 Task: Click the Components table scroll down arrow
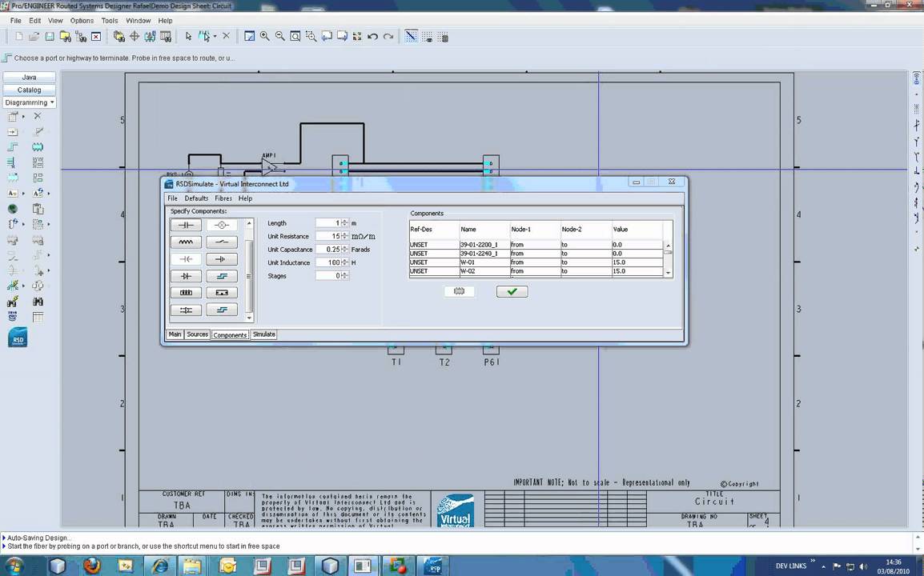[668, 274]
